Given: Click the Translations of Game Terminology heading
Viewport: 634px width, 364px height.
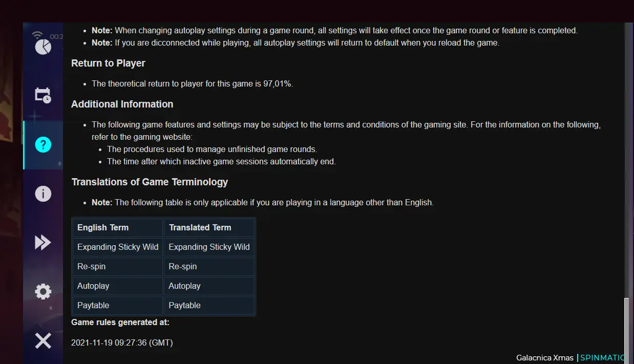Looking at the screenshot, I should pyautogui.click(x=150, y=182).
